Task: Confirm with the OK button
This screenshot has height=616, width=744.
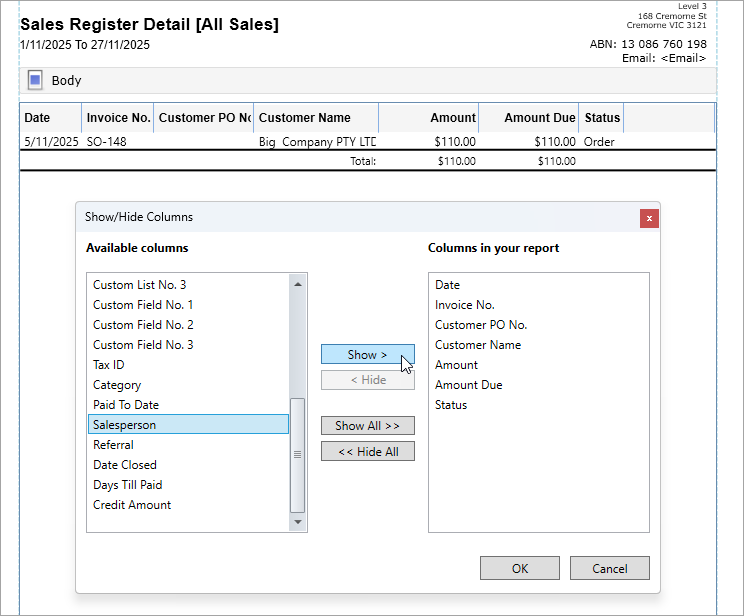Action: [519, 568]
